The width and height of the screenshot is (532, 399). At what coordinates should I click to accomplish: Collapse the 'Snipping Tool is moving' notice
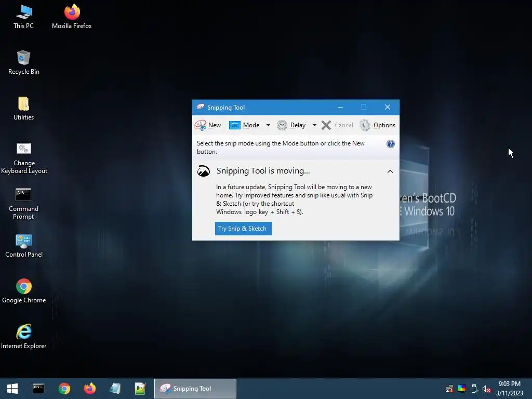click(x=390, y=171)
